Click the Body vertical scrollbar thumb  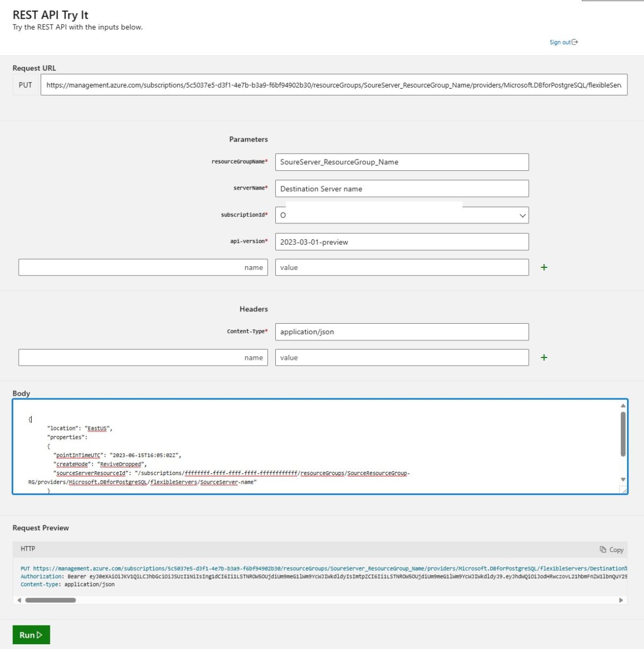pos(623,434)
